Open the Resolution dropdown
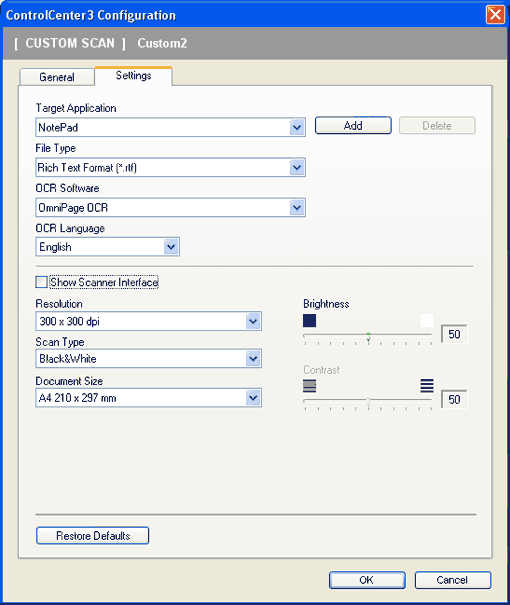The width and height of the screenshot is (510, 605). (148, 321)
